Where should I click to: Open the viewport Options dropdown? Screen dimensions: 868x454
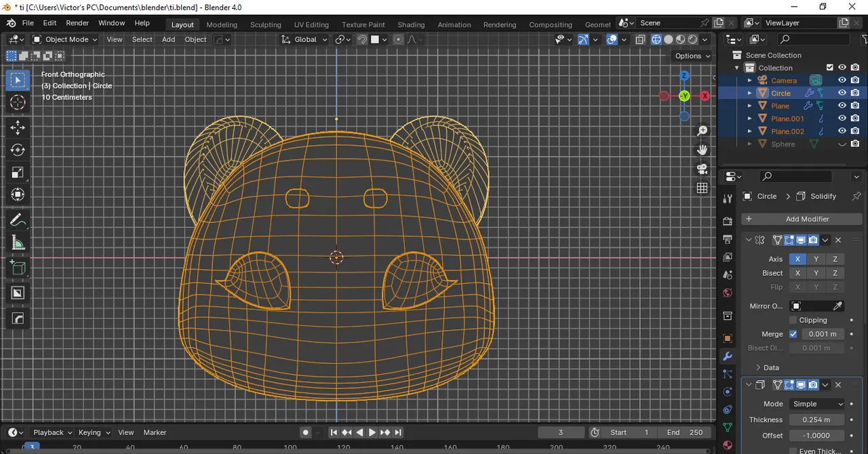[692, 56]
